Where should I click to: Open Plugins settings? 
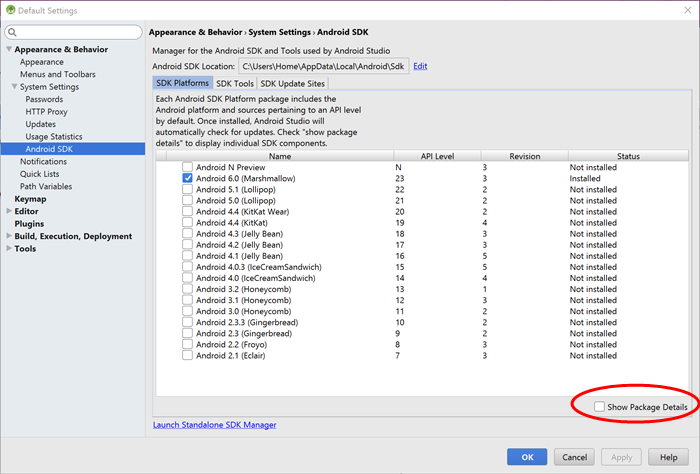29,224
